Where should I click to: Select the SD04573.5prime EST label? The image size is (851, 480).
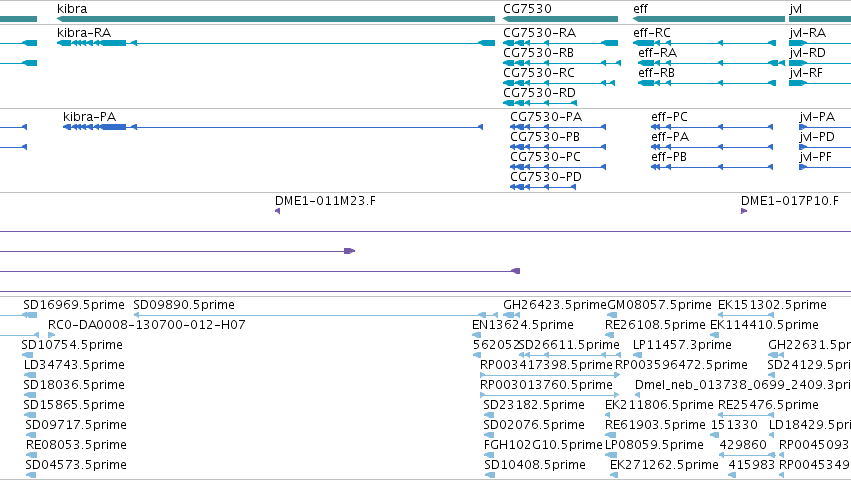76,465
